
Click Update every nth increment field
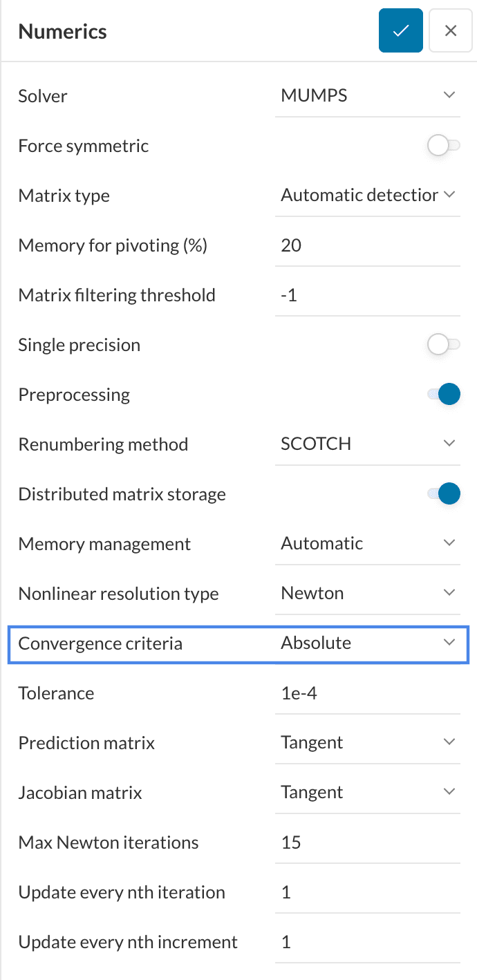coord(367,942)
